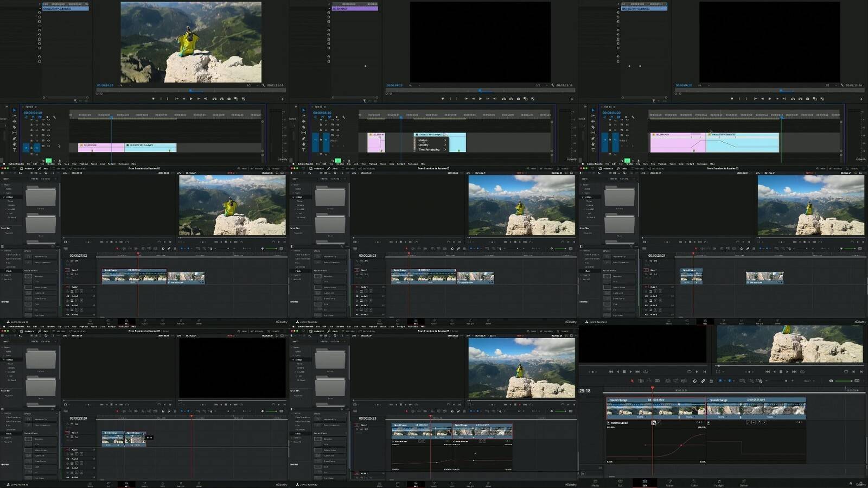Select the Blade tool in enlarged 25:18 Resolve frame
This screenshot has width=868, height=488.
click(x=657, y=381)
